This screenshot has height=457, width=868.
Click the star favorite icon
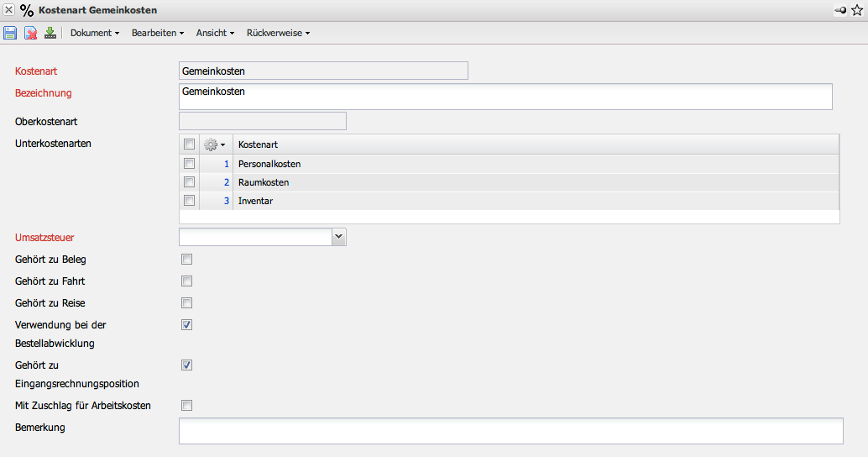click(857, 10)
